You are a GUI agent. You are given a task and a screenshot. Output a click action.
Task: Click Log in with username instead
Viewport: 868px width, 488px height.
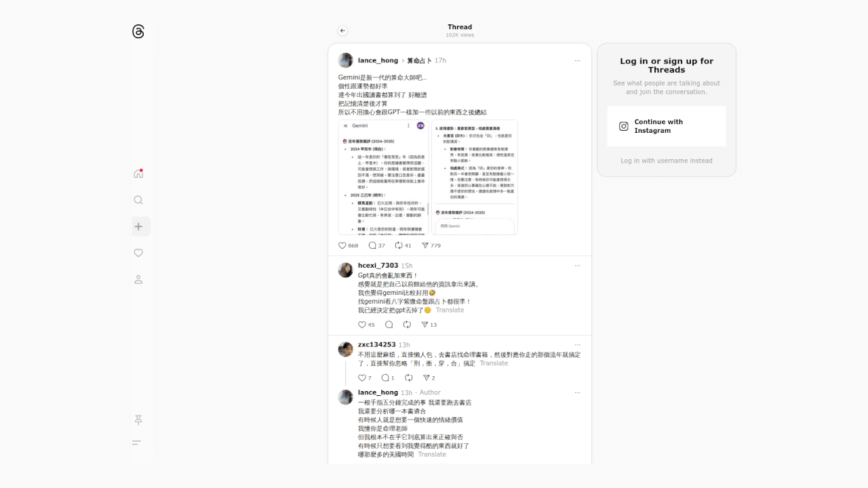[x=667, y=161]
